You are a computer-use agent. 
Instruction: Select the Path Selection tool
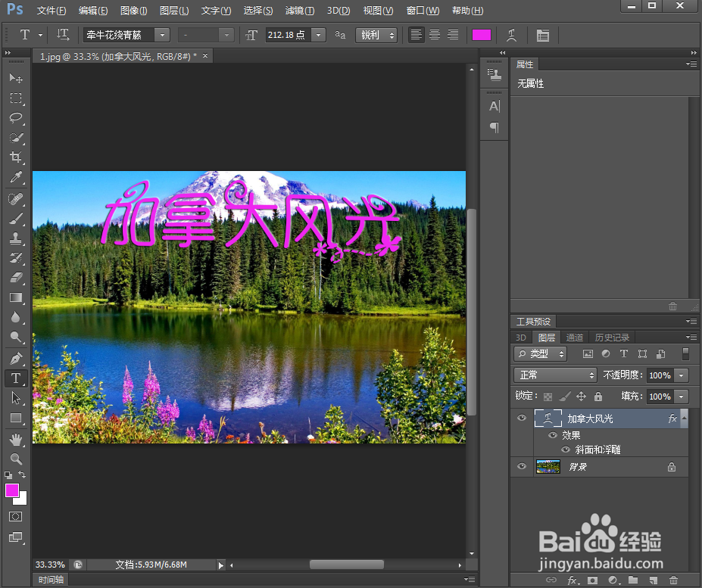point(16,398)
